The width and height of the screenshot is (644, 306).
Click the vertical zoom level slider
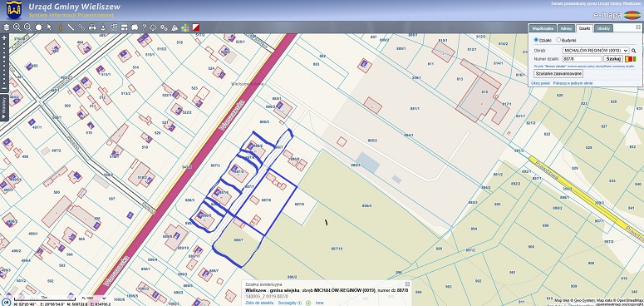pos(4,63)
